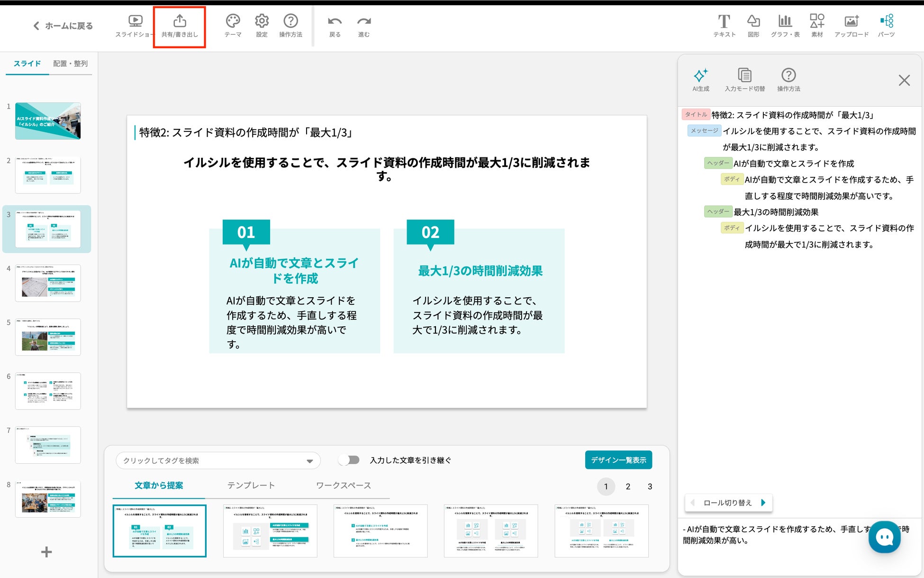This screenshot has width=924, height=578.
Task: Switch to the 配置・整列 tab
Action: [x=70, y=64]
